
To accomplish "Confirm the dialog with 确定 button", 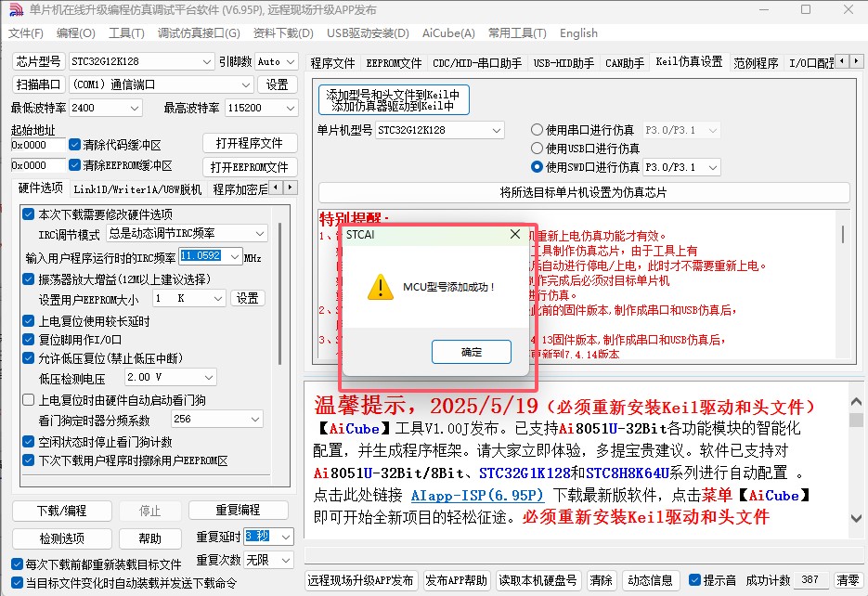I will pyautogui.click(x=471, y=352).
